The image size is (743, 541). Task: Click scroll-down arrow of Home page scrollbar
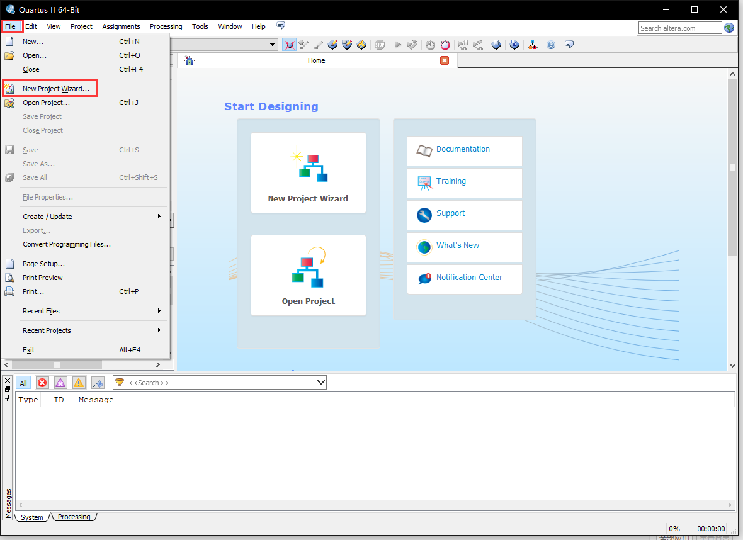click(732, 366)
